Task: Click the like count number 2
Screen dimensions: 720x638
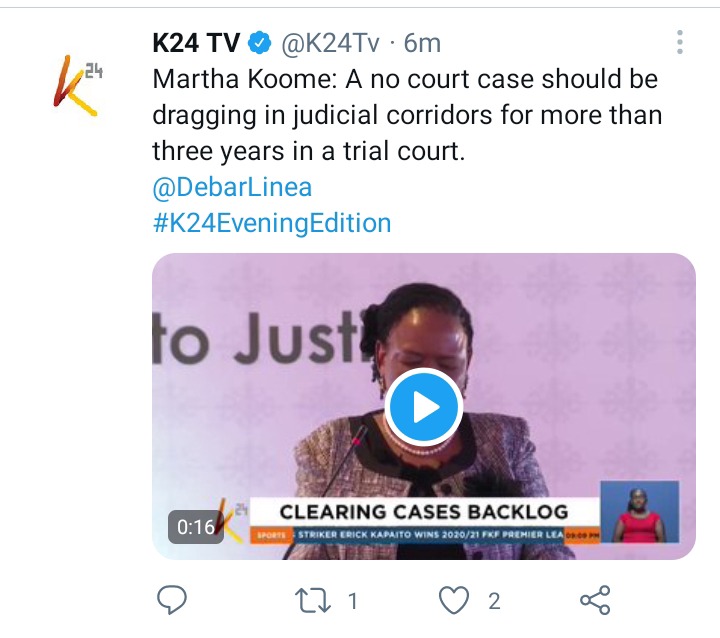Action: [494, 601]
